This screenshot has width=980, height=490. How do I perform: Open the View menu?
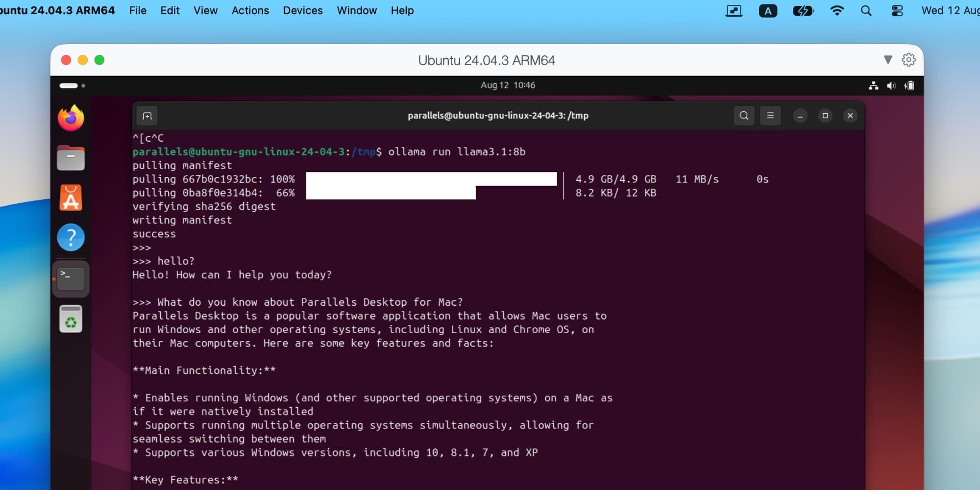point(205,11)
